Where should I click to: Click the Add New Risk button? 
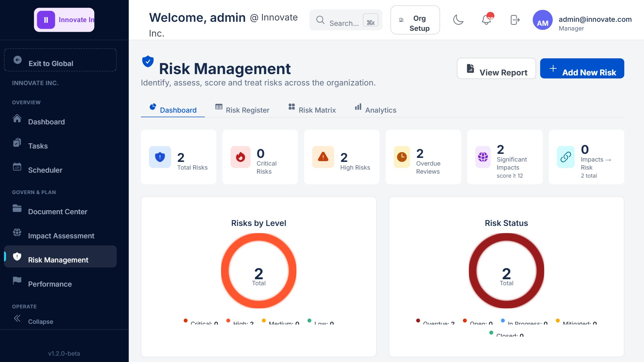(x=582, y=68)
